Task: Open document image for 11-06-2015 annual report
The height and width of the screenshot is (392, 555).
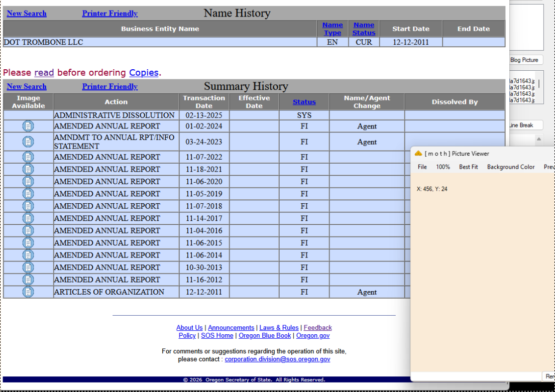Action: pyautogui.click(x=28, y=243)
